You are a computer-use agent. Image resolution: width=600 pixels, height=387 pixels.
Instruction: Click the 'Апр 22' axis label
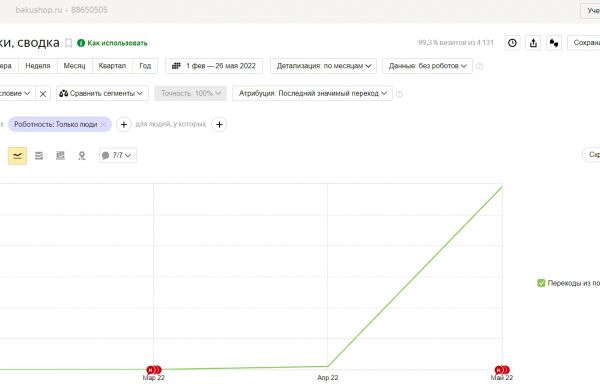328,377
